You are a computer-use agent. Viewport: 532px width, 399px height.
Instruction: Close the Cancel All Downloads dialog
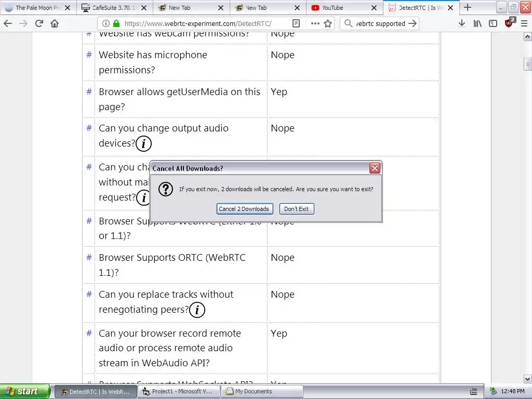point(375,168)
